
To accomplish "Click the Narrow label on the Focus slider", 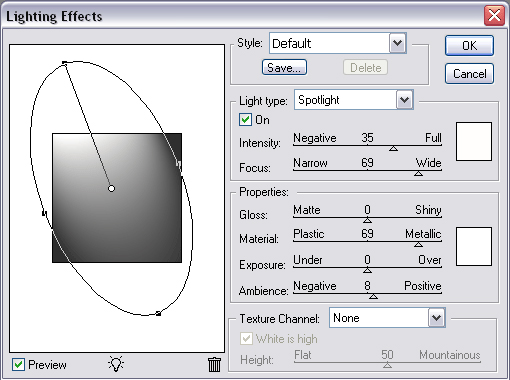I will click(310, 163).
